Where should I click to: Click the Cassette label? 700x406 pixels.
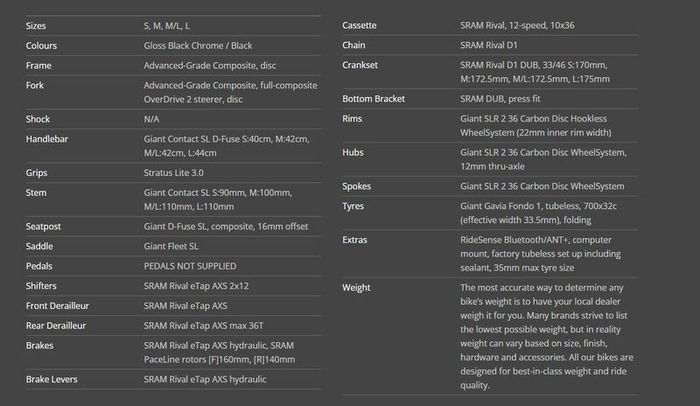(x=359, y=25)
